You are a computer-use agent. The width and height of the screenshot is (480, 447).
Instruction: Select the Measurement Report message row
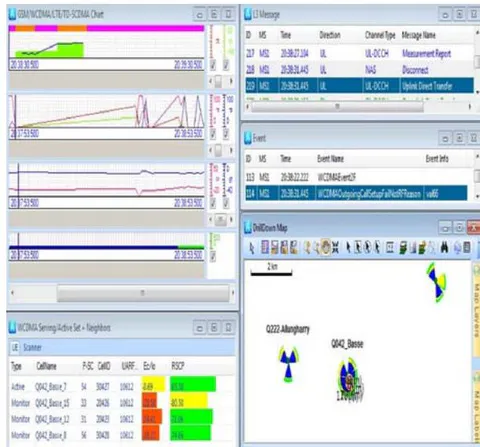tap(359, 53)
